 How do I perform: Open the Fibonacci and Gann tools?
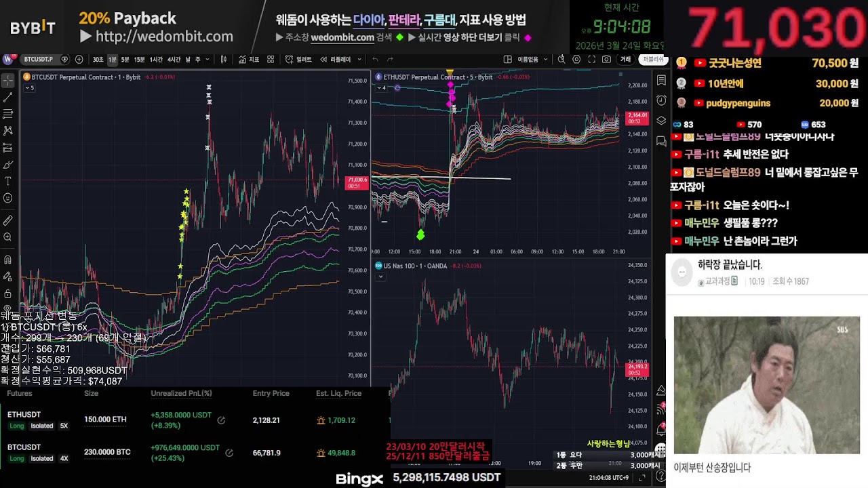[x=8, y=114]
